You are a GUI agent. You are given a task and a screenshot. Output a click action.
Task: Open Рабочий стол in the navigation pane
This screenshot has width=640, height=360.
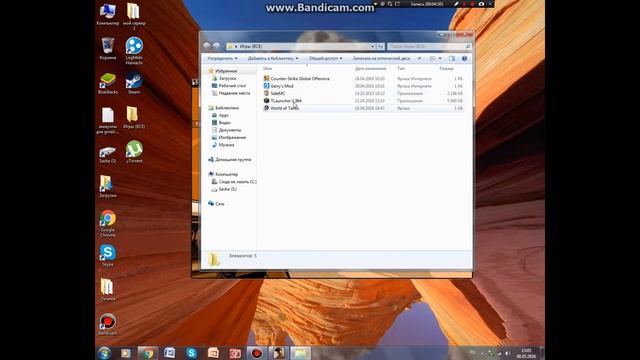[229, 86]
